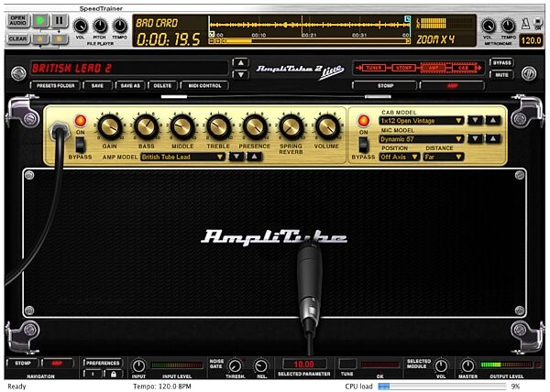
Task: Switch to the AMP module tab below signal chain
Action: pyautogui.click(x=453, y=85)
